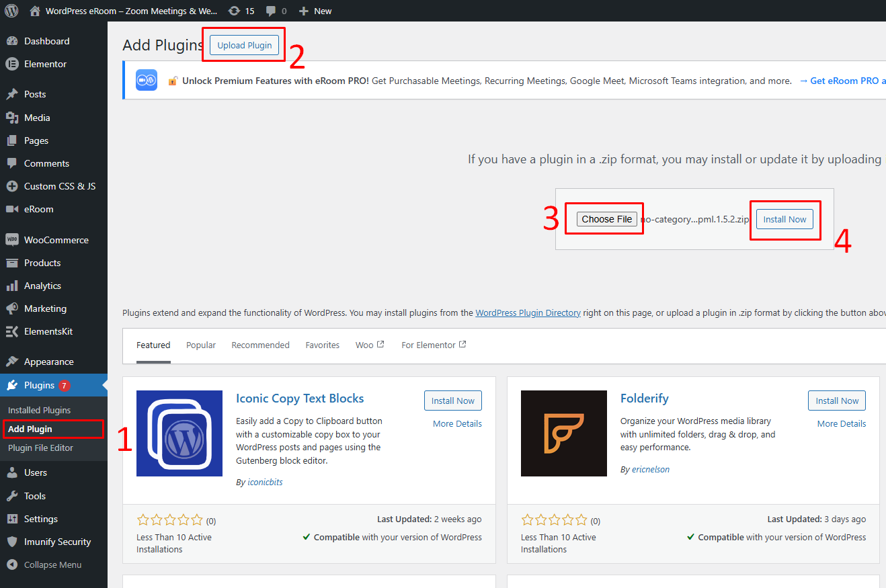Click the Dashboard gauge icon
The image size is (886, 588).
tap(12, 41)
